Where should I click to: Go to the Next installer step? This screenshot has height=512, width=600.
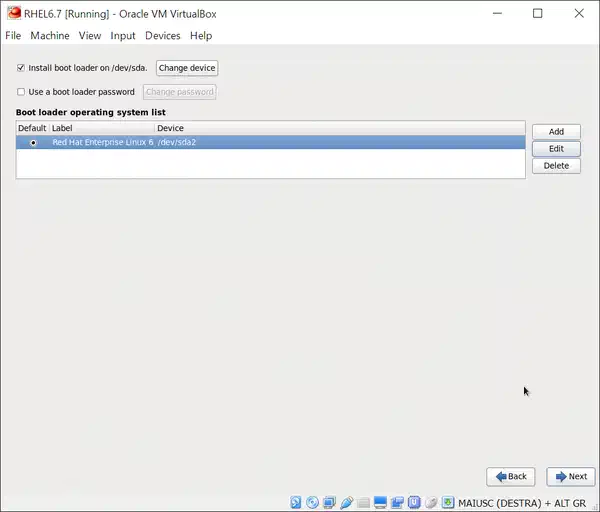pyautogui.click(x=571, y=476)
